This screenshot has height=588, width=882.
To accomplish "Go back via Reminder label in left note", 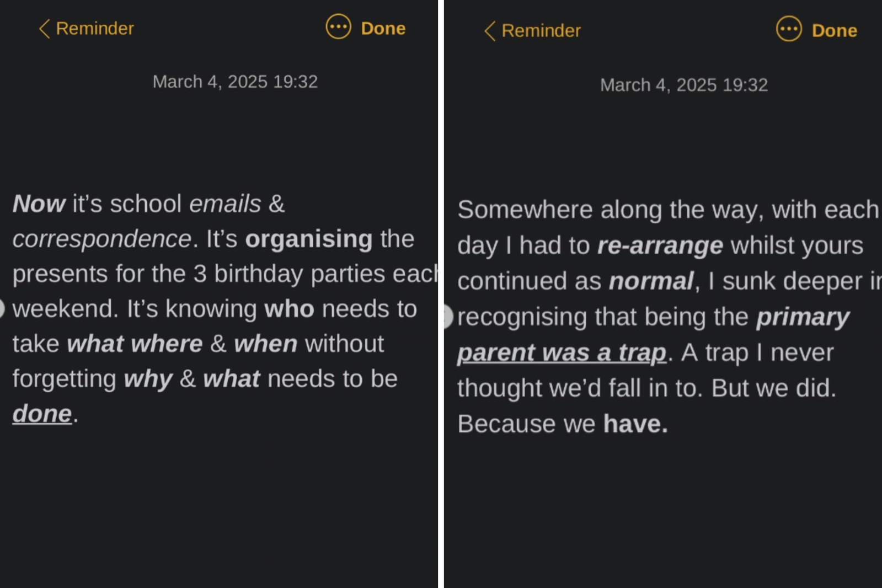I will tap(95, 29).
